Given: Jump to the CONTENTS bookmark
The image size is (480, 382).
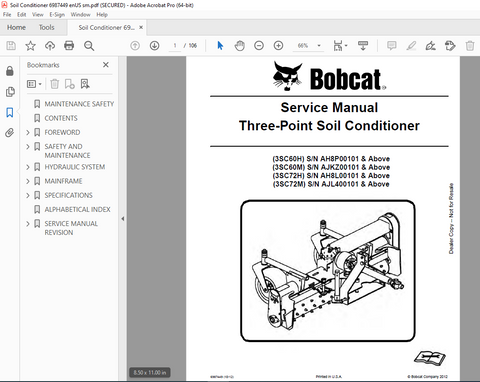Looking at the screenshot, I should coord(61,118).
